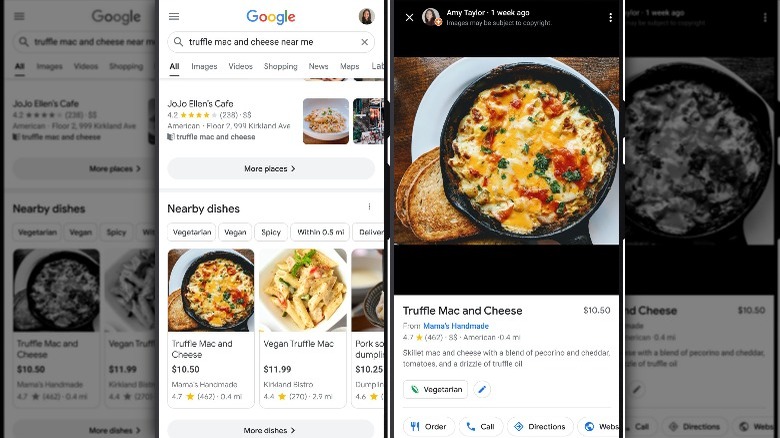
Task: Open account profile avatar next to Google logo
Action: click(x=367, y=16)
